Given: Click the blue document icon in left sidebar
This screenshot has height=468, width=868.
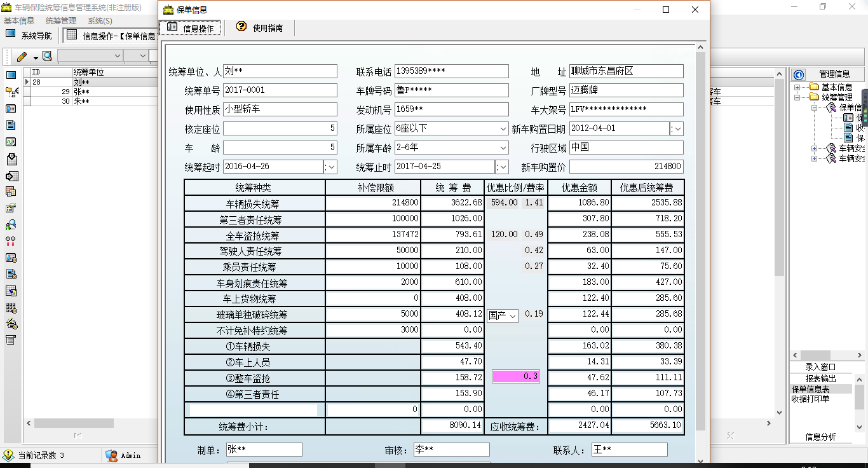Looking at the screenshot, I should 11,125.
